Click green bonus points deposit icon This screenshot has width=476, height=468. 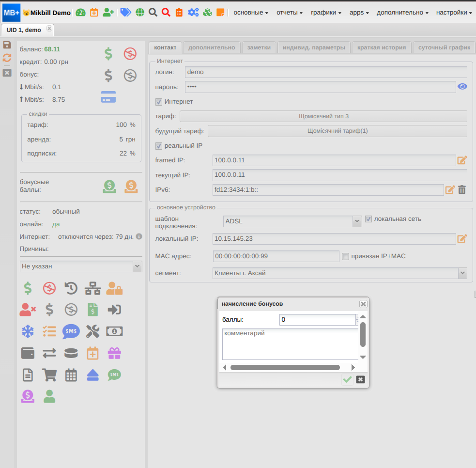point(109,187)
